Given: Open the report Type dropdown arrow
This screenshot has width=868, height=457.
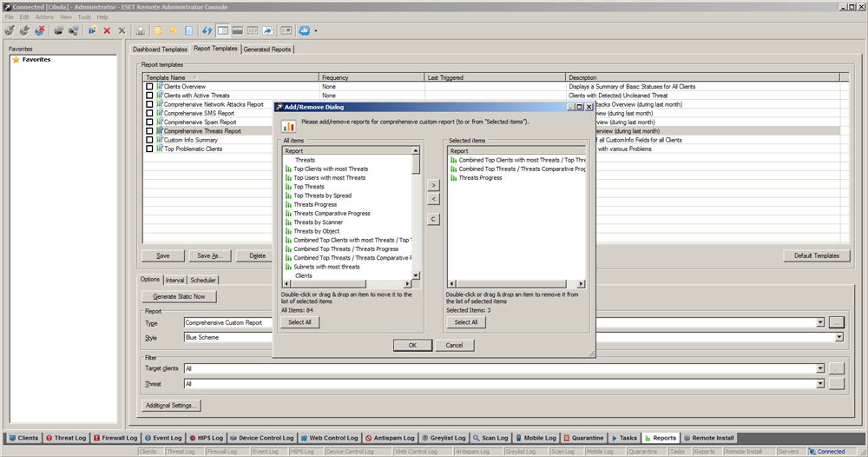Looking at the screenshot, I should point(820,322).
